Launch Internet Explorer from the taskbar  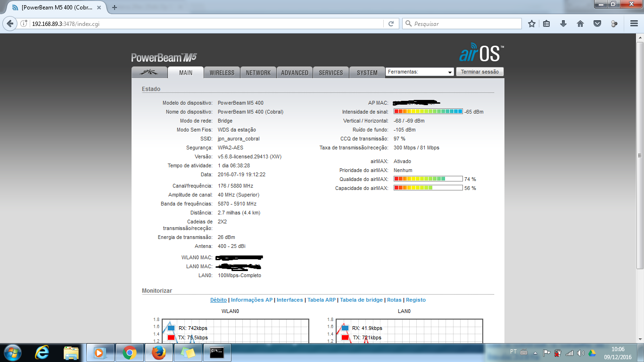point(42,353)
